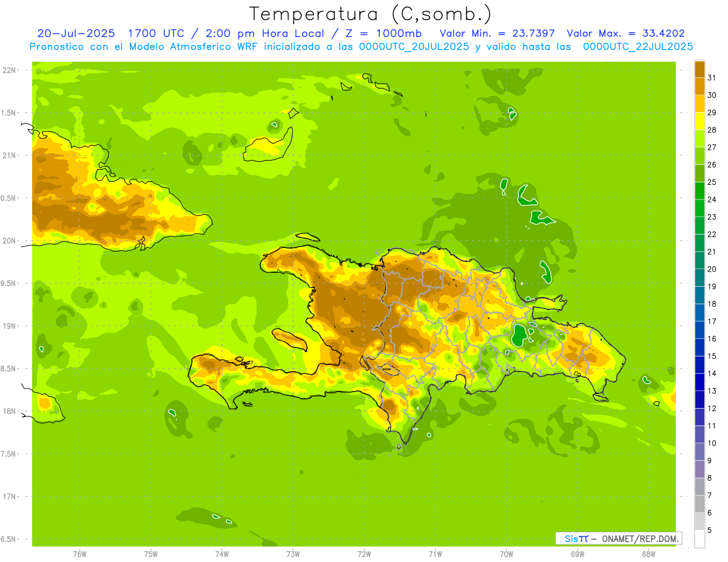Viewport: 728px width, 562px height.
Task: Select the blue legend band between 15 and 16
Action: 699,347
